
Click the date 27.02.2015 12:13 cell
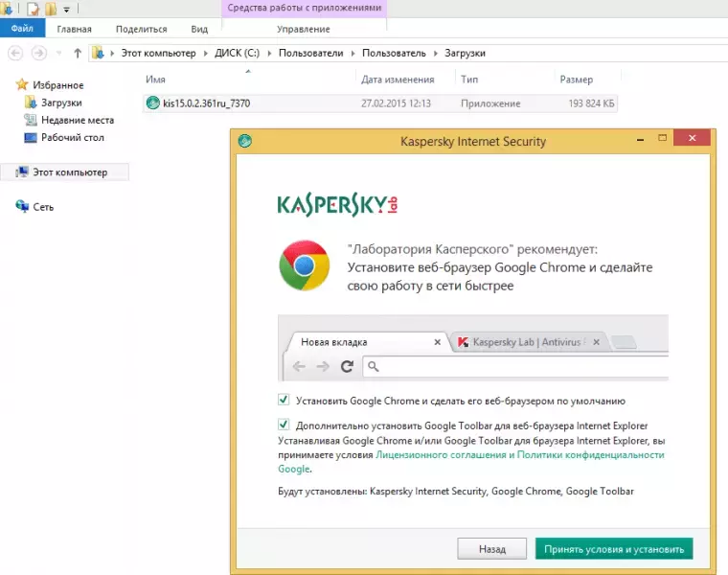point(396,103)
